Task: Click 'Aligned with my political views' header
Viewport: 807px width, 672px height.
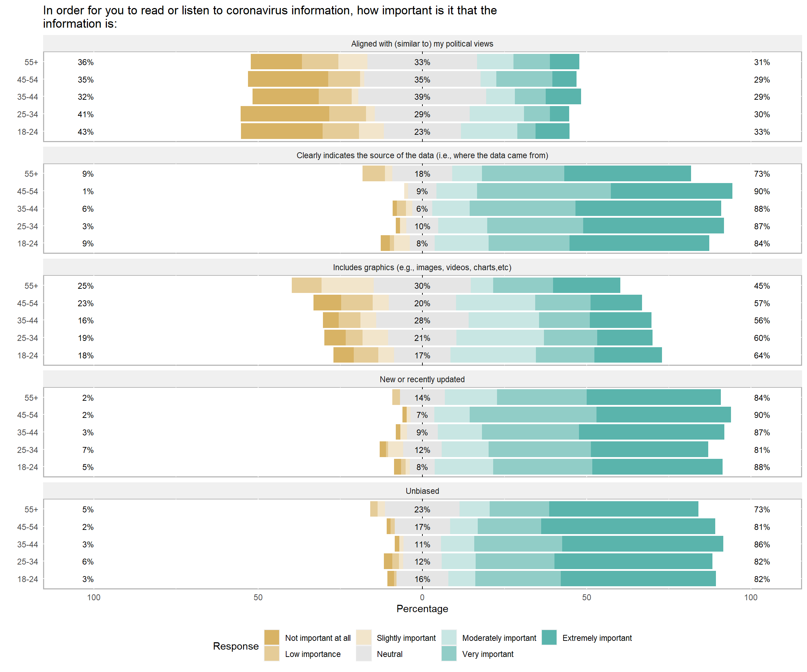Action: point(422,44)
